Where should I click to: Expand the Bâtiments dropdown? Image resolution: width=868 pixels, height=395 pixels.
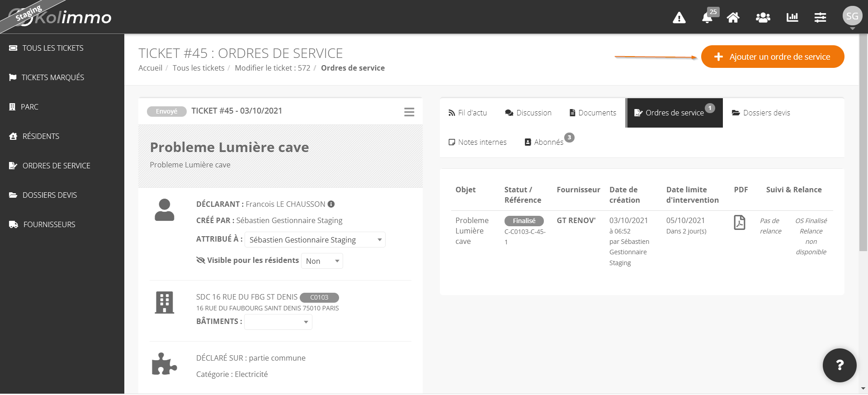click(x=278, y=322)
